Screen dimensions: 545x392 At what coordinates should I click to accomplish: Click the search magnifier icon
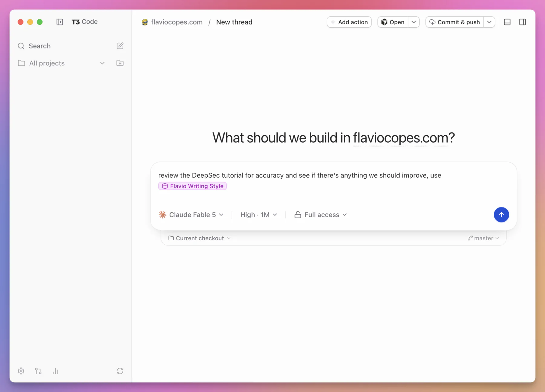[21, 46]
